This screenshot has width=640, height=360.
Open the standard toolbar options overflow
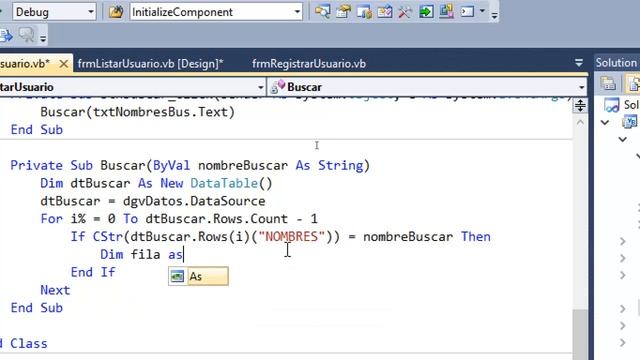494,16
